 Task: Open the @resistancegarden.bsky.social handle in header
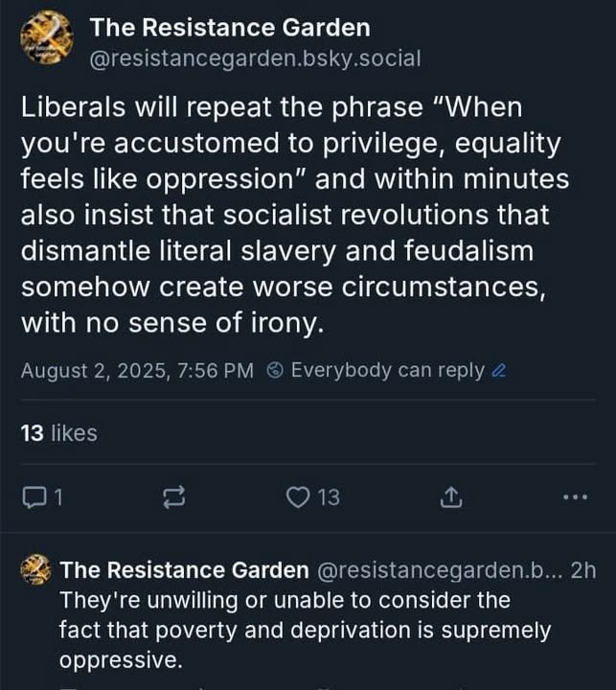(255, 58)
